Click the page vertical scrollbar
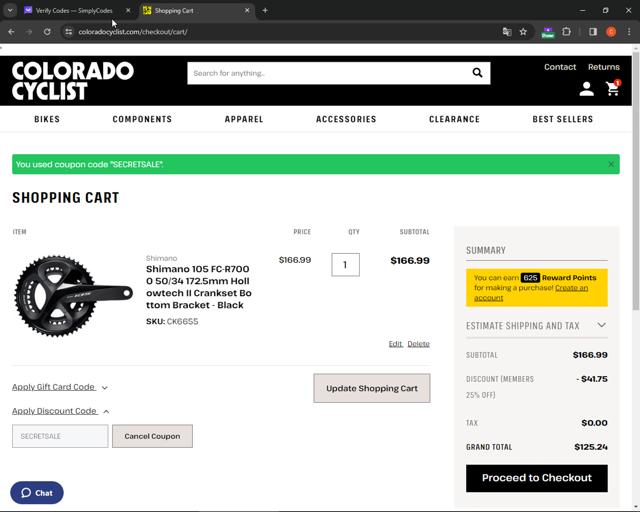The image size is (640, 512). (636, 180)
